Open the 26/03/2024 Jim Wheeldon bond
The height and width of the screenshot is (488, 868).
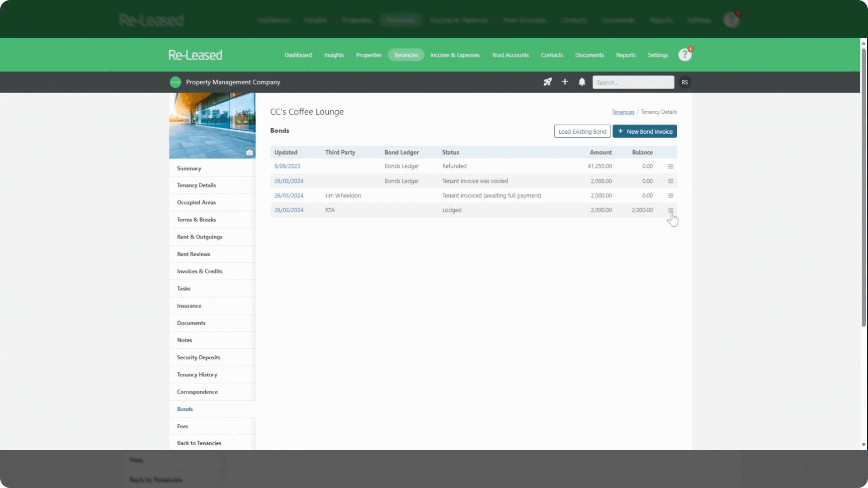tap(289, 196)
